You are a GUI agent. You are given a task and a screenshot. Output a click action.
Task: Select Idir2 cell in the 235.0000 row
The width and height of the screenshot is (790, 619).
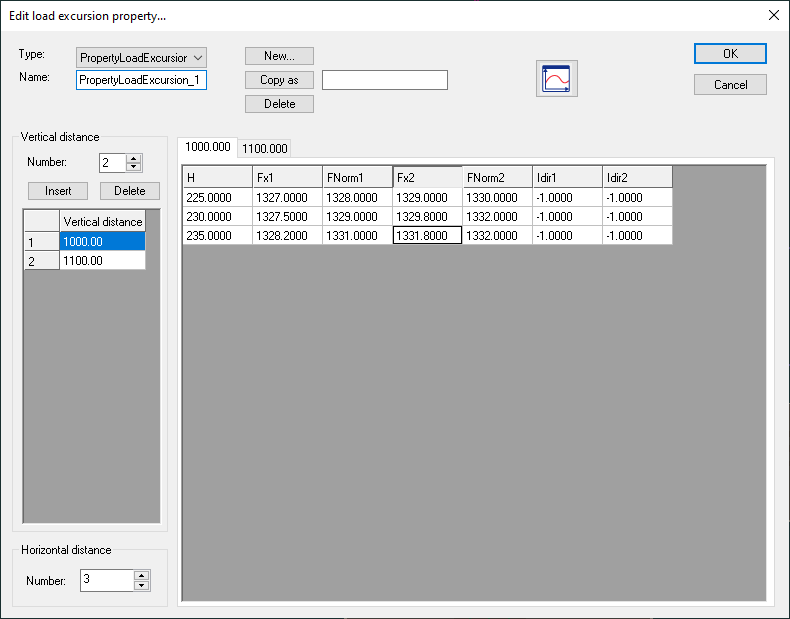click(637, 235)
